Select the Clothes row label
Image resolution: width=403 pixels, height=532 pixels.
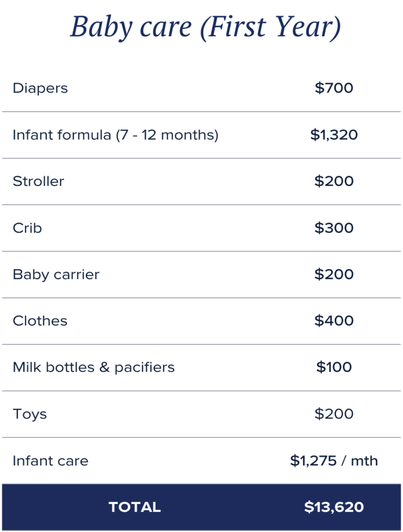click(x=40, y=321)
